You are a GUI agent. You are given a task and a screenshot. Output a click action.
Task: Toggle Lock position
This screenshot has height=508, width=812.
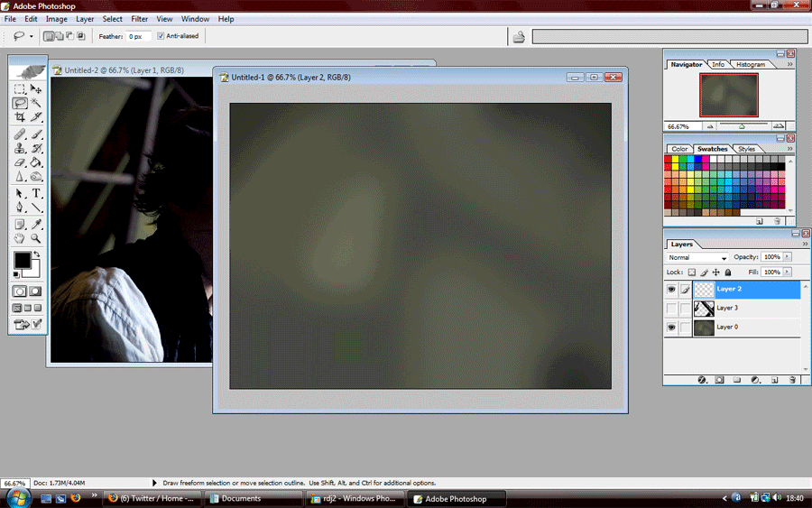[715, 272]
